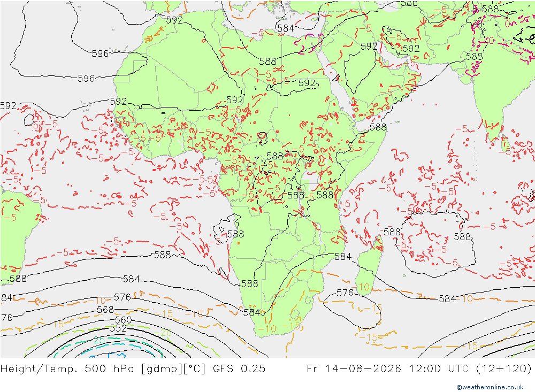The width and height of the screenshot is (535, 392).
Task: Click the 592 label over Morocco coast
Action: pos(175,20)
